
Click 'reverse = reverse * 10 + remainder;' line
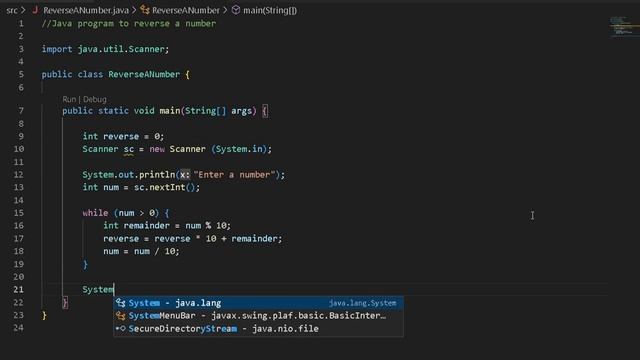point(193,238)
